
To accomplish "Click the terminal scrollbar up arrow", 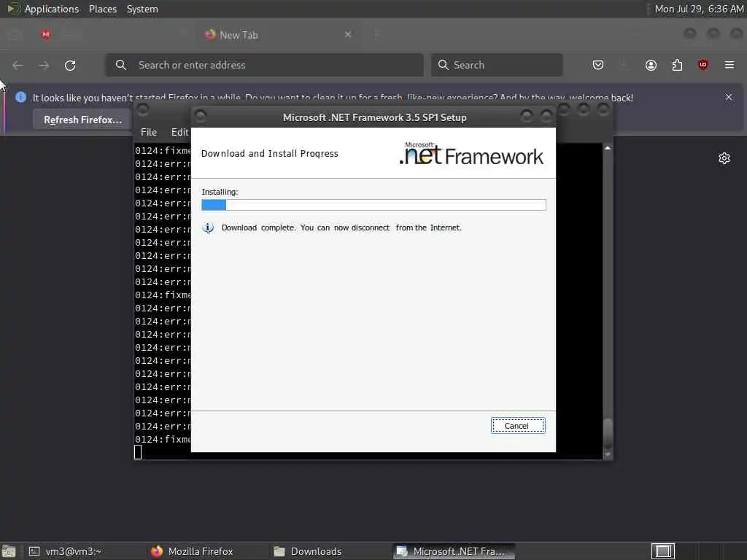I will [608, 148].
